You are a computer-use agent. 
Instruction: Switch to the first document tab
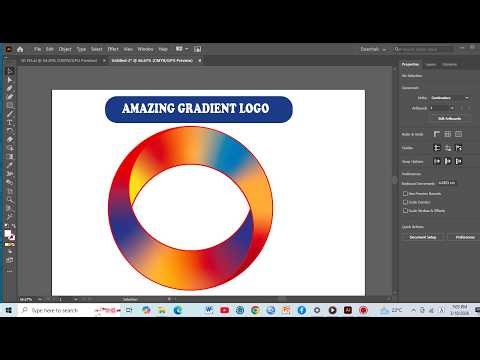pos(59,61)
